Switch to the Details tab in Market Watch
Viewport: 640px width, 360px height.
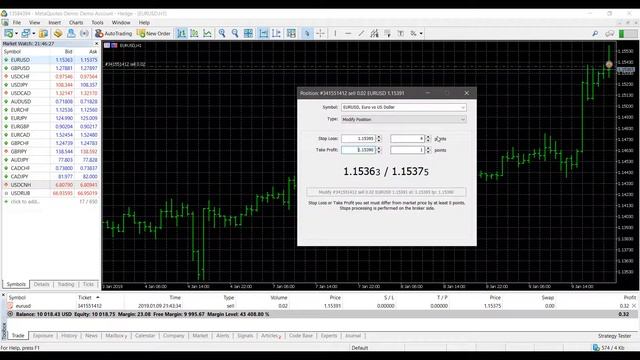[x=41, y=284]
